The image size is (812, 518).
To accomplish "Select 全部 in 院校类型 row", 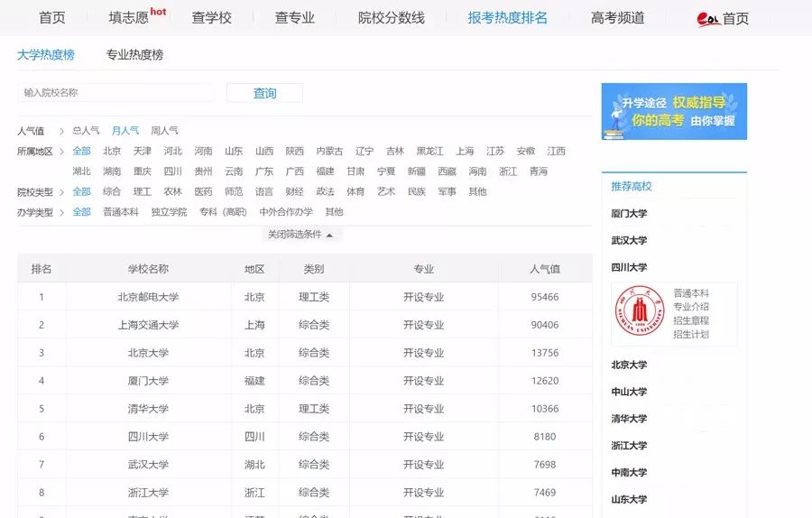I will (82, 191).
